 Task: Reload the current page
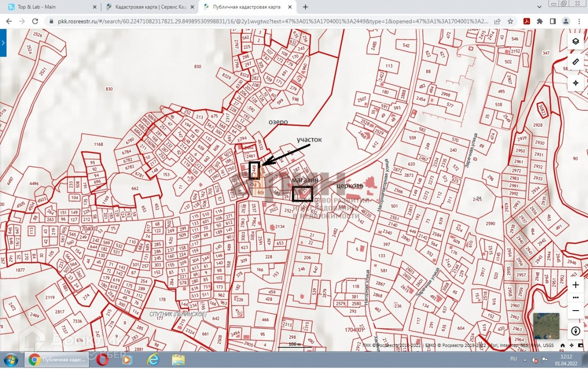(x=35, y=21)
